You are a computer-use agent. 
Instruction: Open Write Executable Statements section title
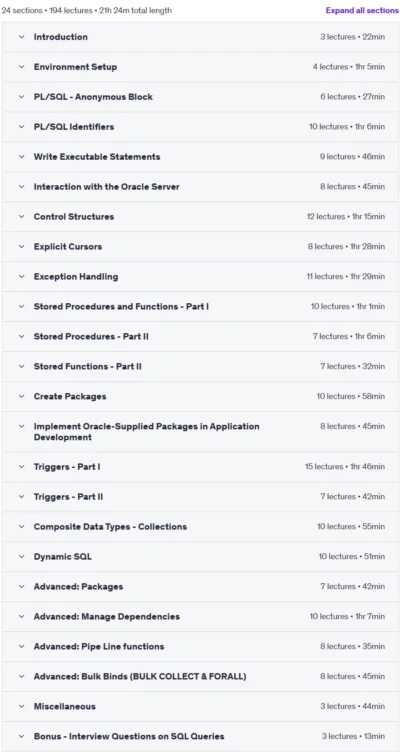pos(97,157)
